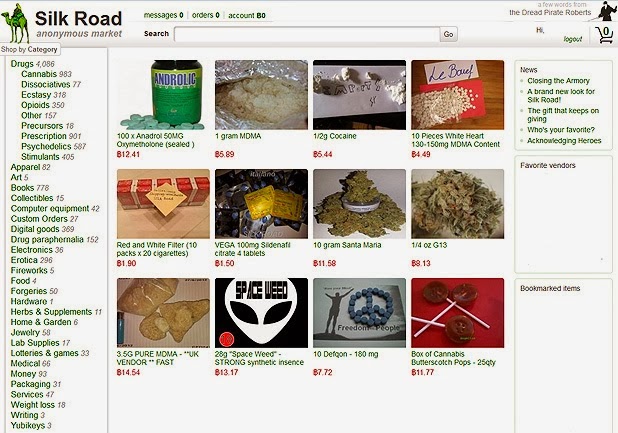This screenshot has width=618, height=433.
Task: Open the red cigarette packs thumbnail
Action: click(163, 204)
